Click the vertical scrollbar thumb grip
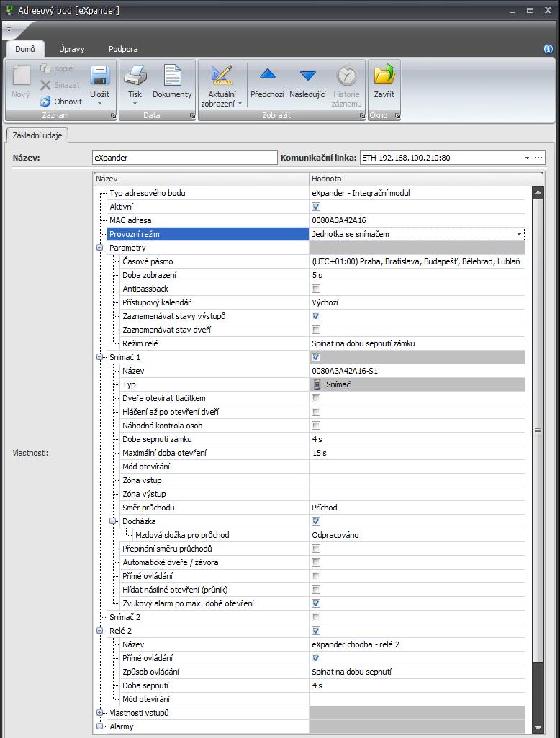The image size is (560, 738). [x=538, y=431]
